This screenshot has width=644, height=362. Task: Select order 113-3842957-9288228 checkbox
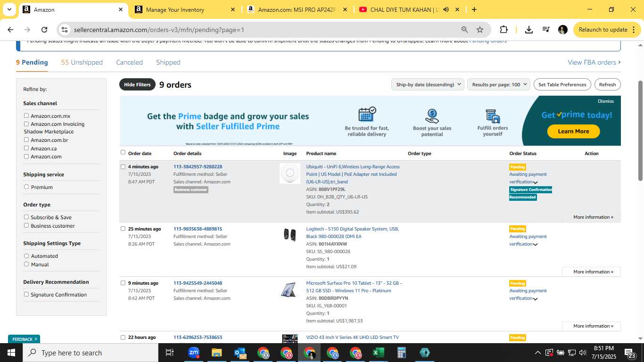123,166
